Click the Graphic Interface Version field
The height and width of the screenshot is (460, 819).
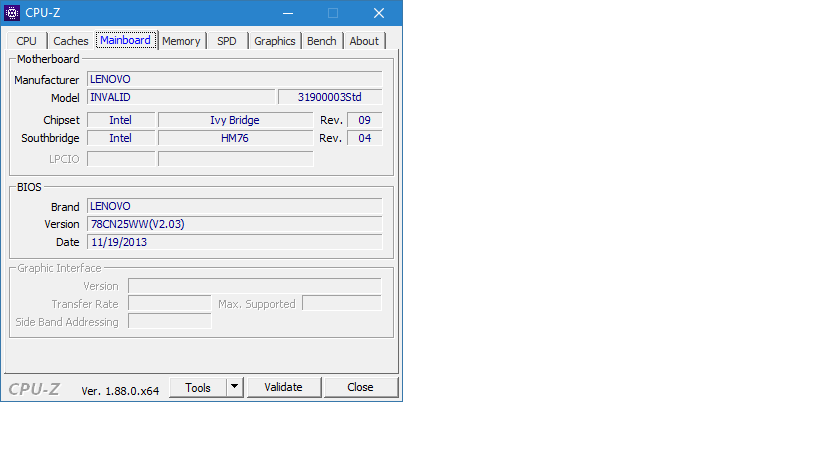[255, 286]
